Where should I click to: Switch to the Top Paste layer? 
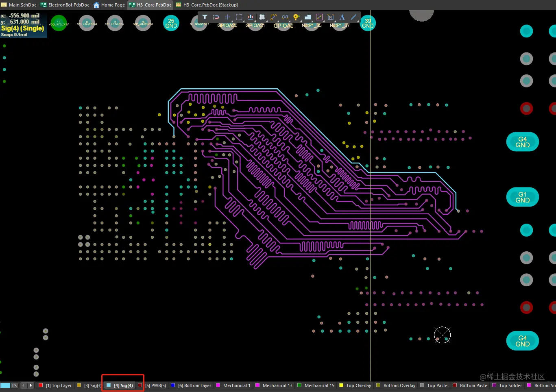[434, 385]
